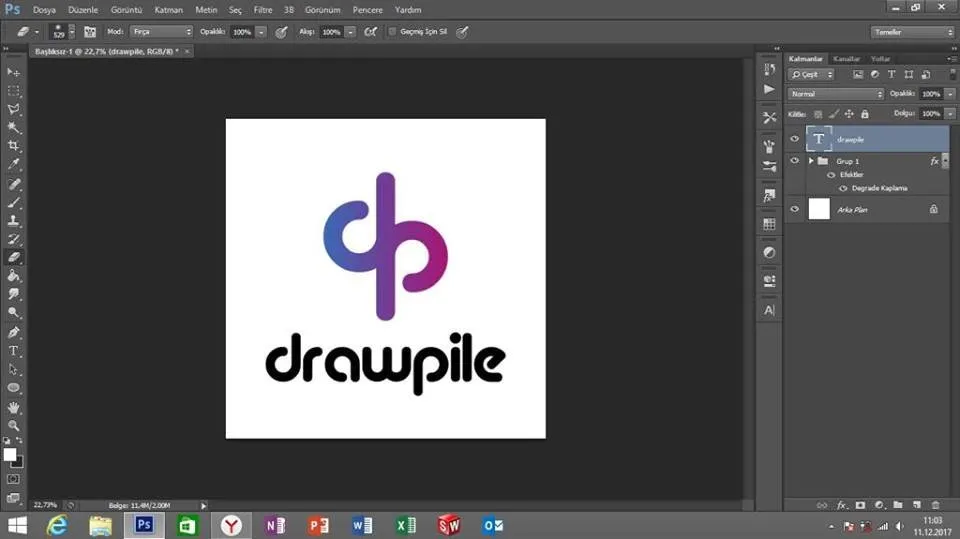Expand the Grup 1 folder triangle
Screen dimensions: 960x539
[811, 161]
